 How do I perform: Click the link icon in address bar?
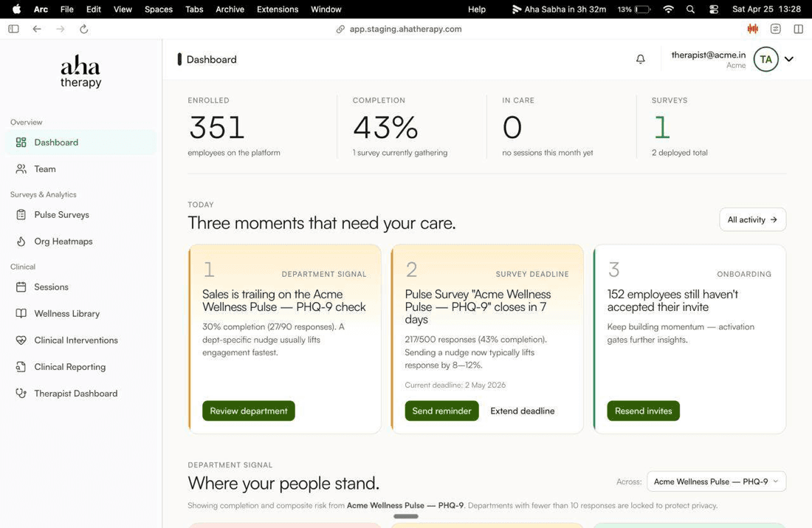(340, 29)
